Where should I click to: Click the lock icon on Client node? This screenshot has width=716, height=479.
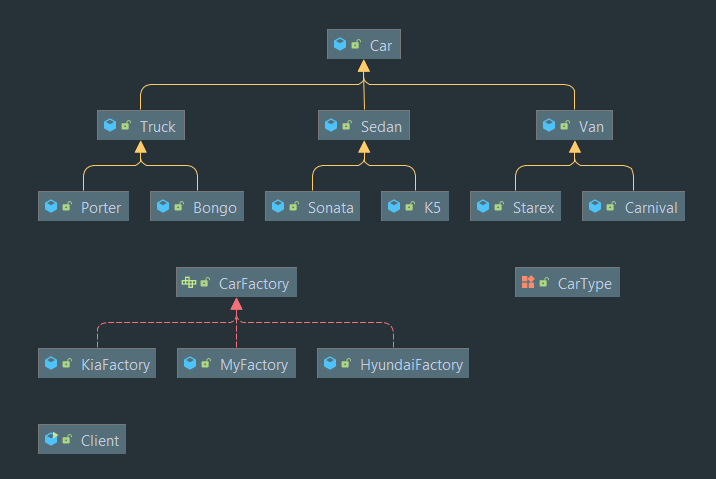coord(67,439)
